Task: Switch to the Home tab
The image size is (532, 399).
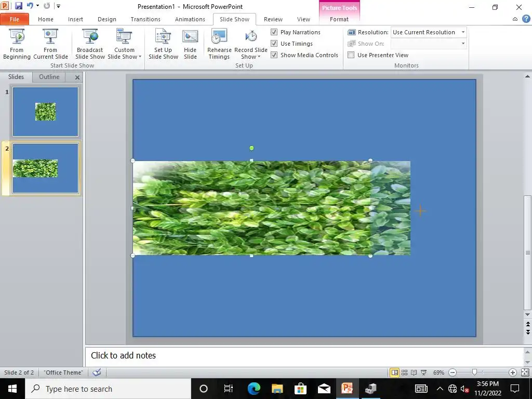Action: pyautogui.click(x=46, y=19)
